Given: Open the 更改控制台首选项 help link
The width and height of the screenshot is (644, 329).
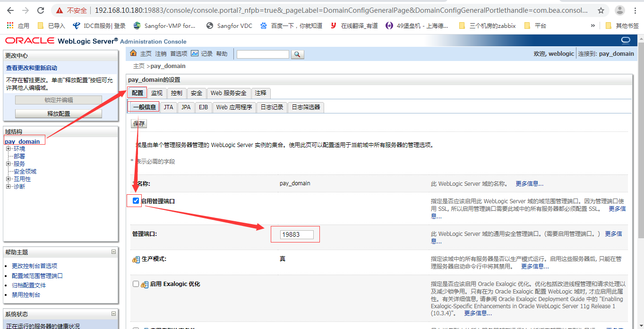Looking at the screenshot, I should [34, 266].
